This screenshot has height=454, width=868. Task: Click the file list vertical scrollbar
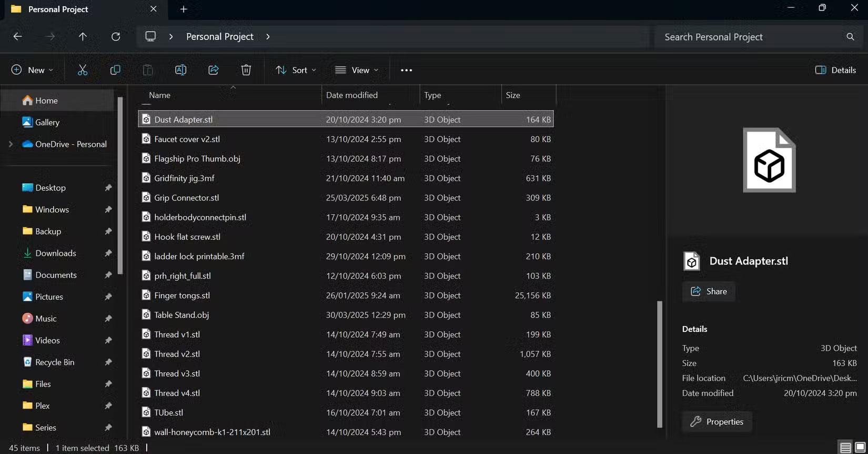click(x=660, y=363)
